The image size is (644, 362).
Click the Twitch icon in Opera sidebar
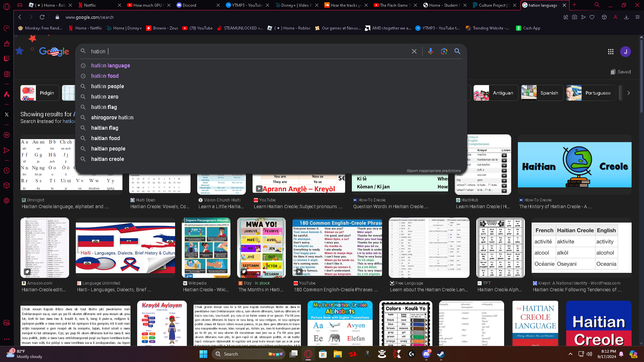click(x=6, y=59)
